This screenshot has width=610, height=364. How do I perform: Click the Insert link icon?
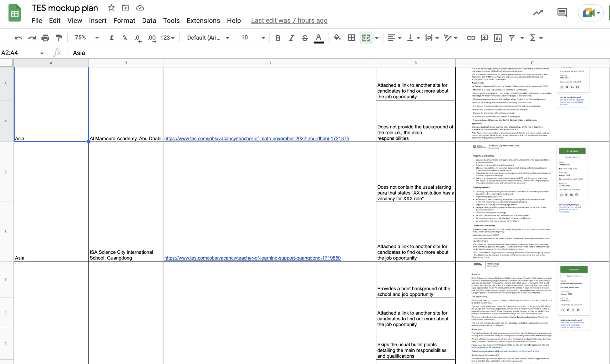pos(471,38)
